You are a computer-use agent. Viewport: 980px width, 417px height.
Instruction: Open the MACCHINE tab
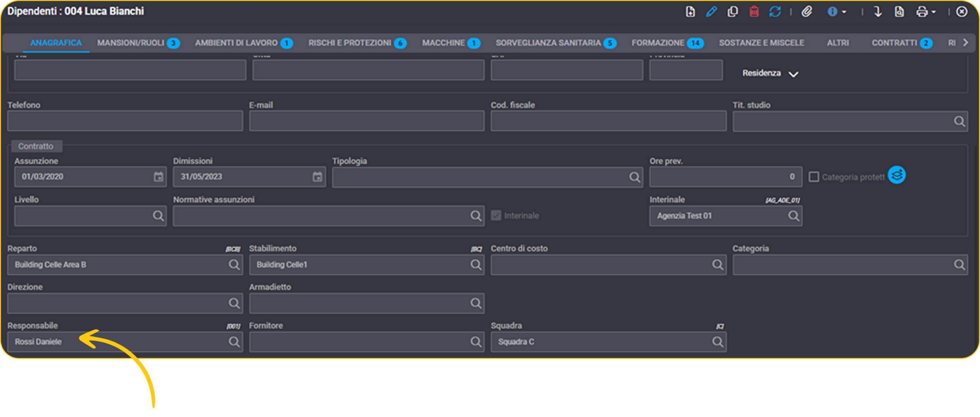click(451, 43)
